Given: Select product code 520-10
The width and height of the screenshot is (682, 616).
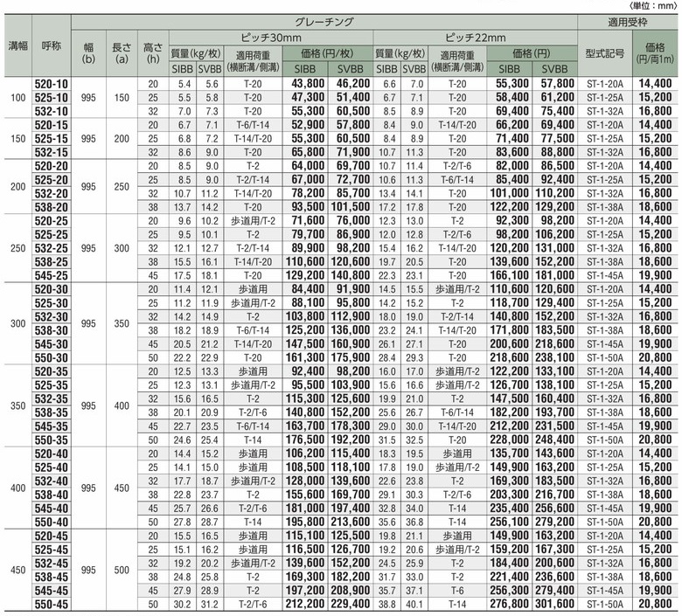Looking at the screenshot, I should pos(52,84).
